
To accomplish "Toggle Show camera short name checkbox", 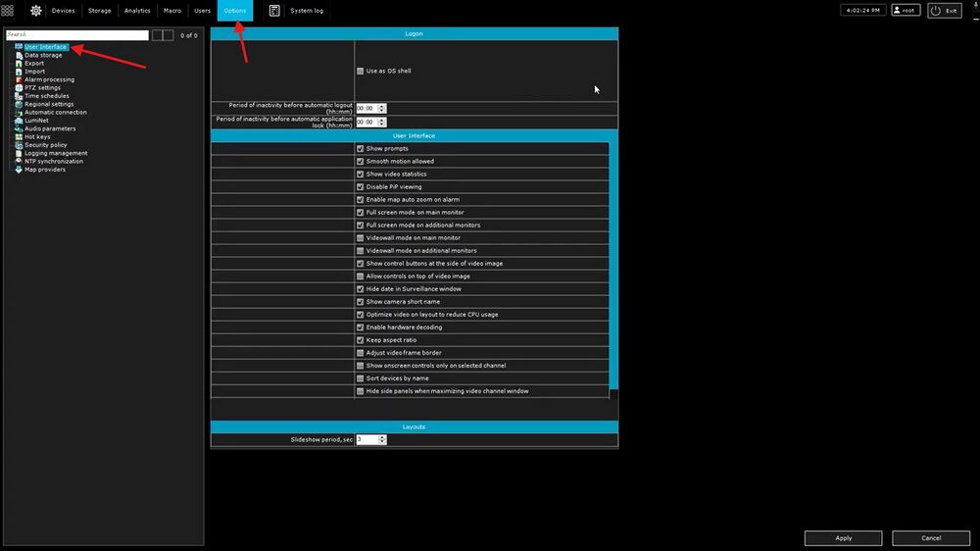I will pos(360,301).
